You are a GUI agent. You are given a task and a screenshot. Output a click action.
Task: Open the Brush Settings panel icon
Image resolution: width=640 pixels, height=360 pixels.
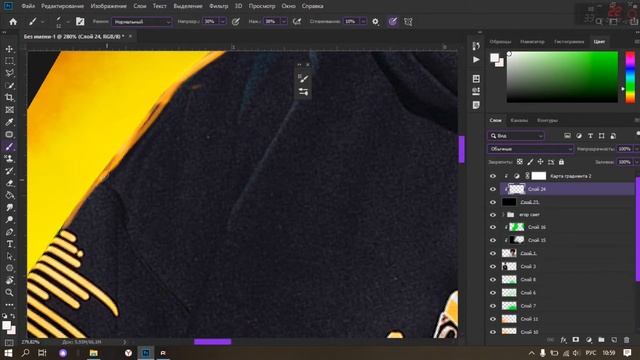point(80,22)
